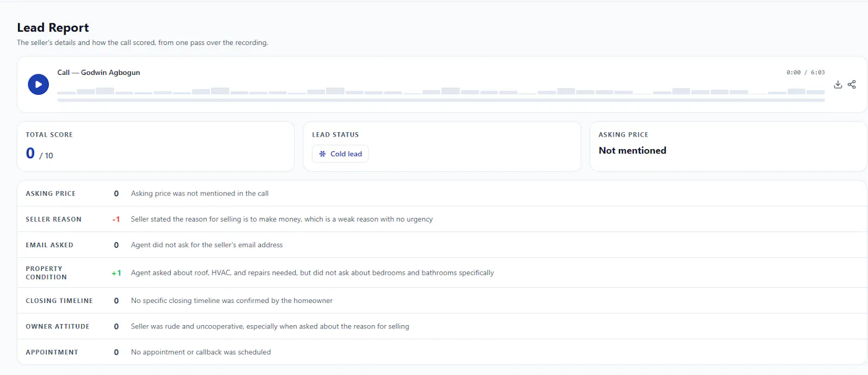Click the CLOSING TIMELINE row label
This screenshot has width=868, height=375.
point(59,301)
